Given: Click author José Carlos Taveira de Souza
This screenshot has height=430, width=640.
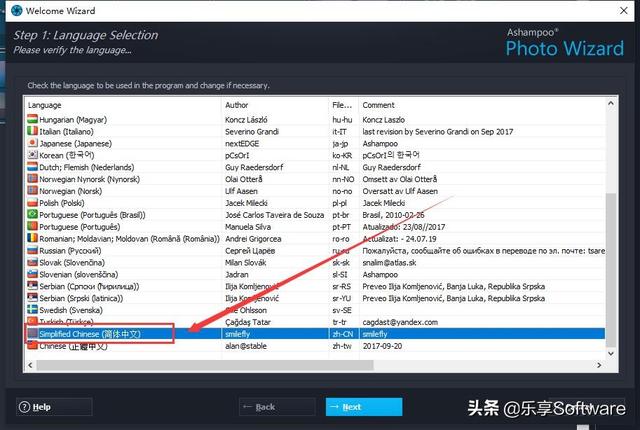Looking at the screenshot, I should tap(275, 215).
